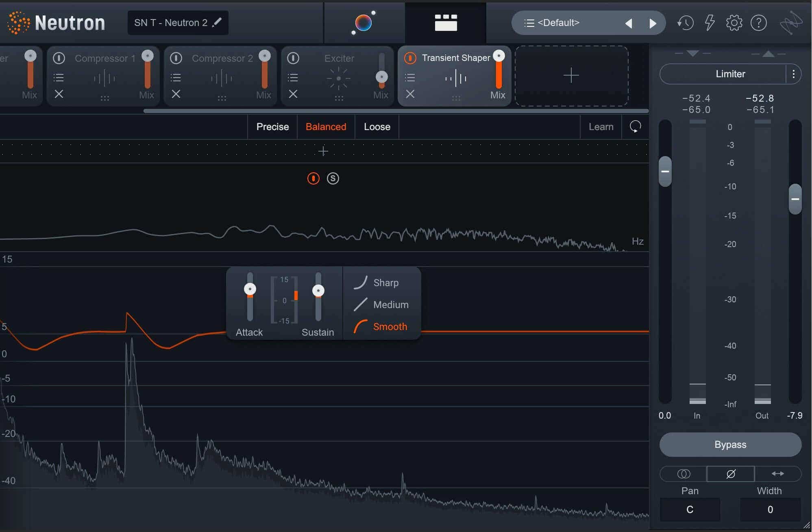Go to previous preset arrow
812x532 pixels.
tap(629, 23)
